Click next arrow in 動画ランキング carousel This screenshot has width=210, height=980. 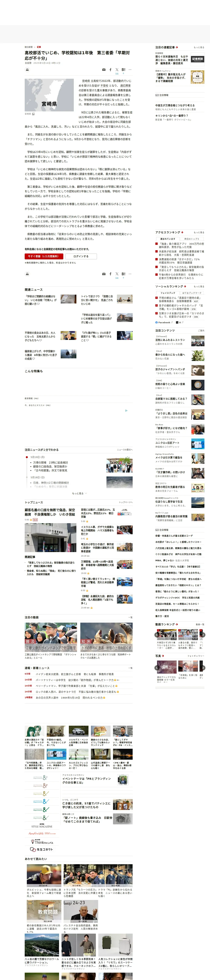click(203, 635)
